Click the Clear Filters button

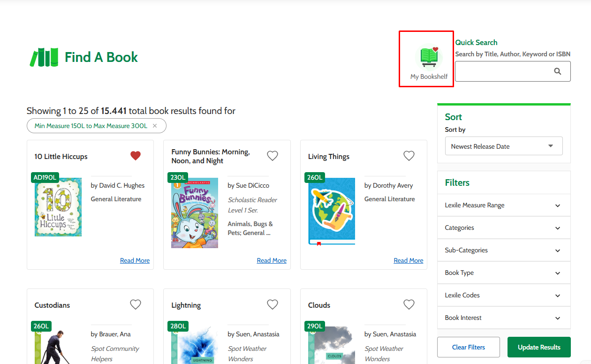tap(469, 347)
